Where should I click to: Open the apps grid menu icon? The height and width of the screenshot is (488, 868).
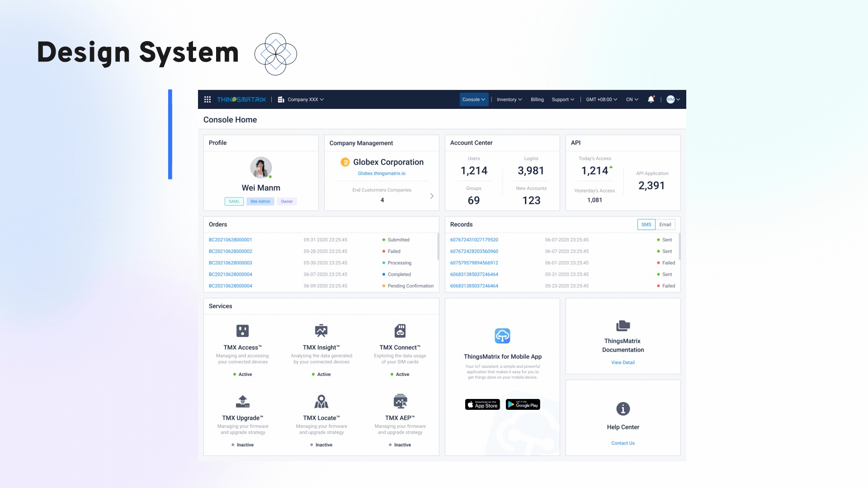tap(208, 99)
